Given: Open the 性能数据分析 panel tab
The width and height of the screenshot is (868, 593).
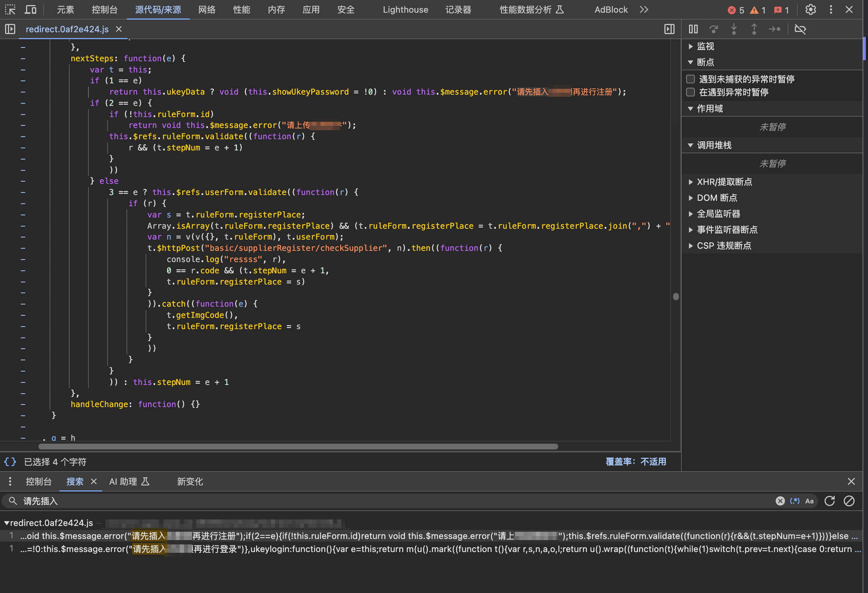Looking at the screenshot, I should click(x=531, y=10).
